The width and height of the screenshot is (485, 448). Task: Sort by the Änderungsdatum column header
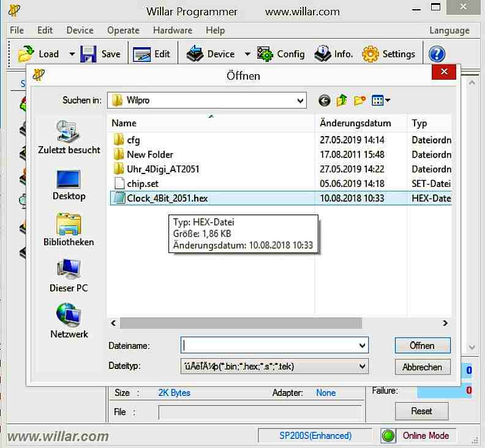(x=361, y=123)
